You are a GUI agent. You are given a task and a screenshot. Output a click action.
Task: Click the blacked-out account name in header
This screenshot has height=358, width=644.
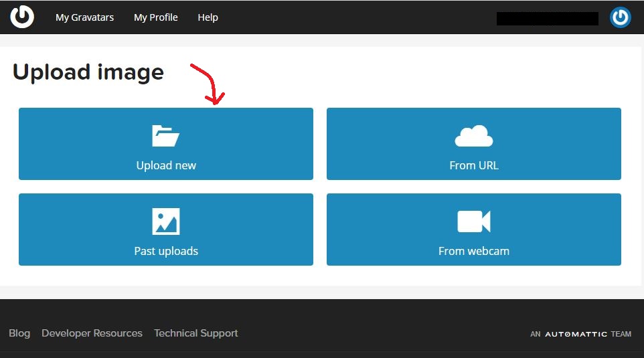[x=547, y=19]
